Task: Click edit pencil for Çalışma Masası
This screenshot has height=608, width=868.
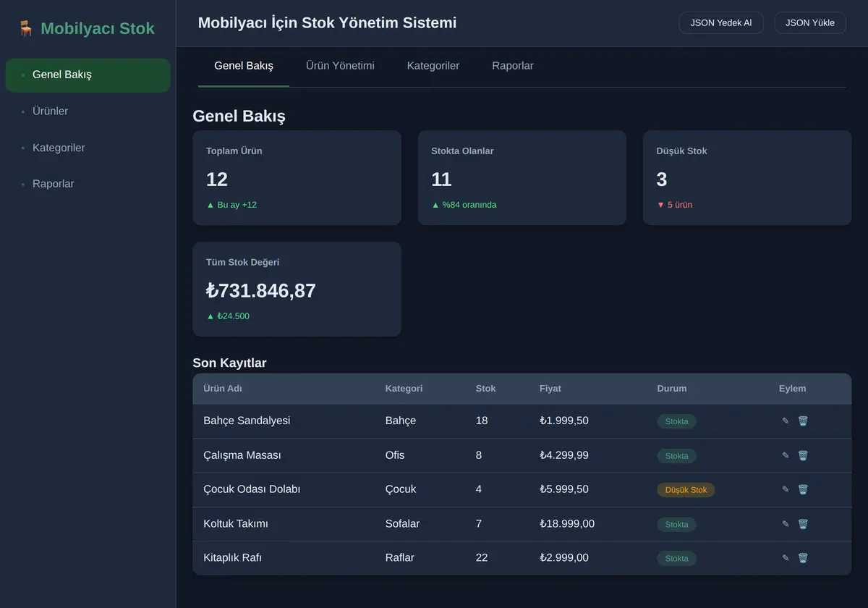Action: click(x=786, y=456)
